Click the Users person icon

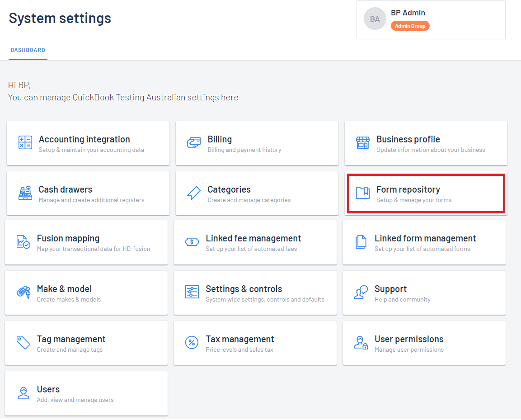[x=23, y=393]
